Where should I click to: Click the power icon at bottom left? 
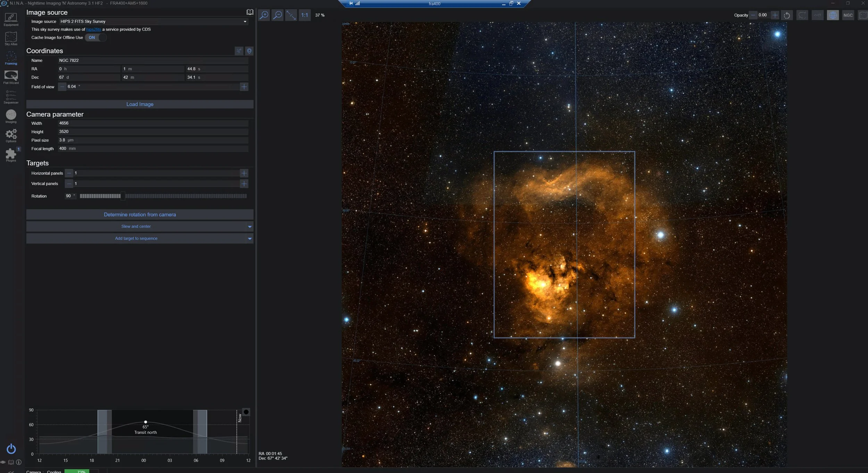(x=11, y=449)
